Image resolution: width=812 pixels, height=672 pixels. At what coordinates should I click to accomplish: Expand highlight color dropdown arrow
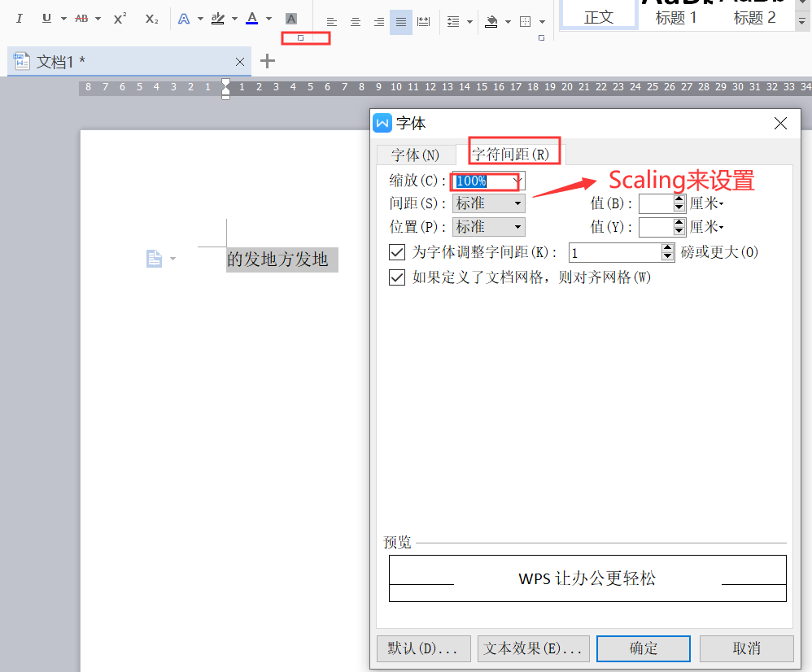(x=234, y=20)
